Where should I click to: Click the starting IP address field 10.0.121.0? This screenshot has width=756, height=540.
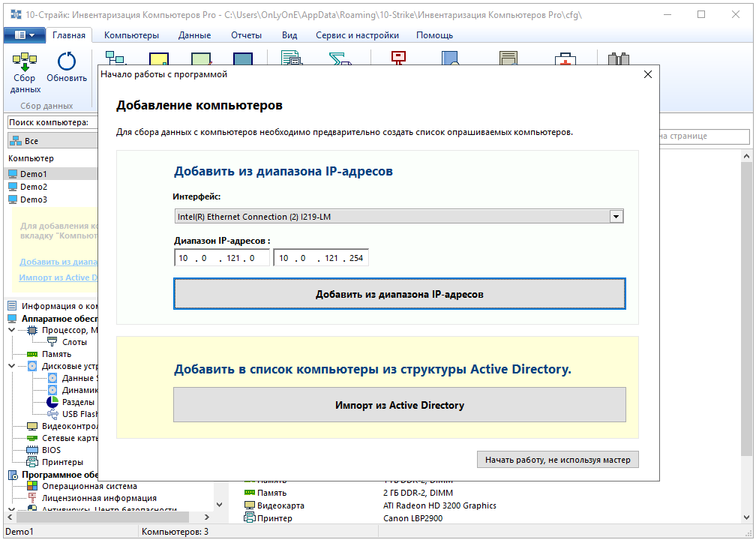[x=222, y=258]
